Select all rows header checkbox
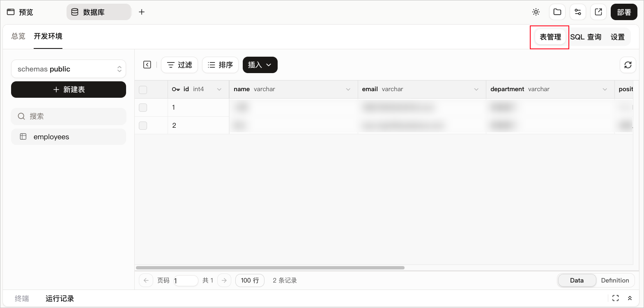 (143, 90)
